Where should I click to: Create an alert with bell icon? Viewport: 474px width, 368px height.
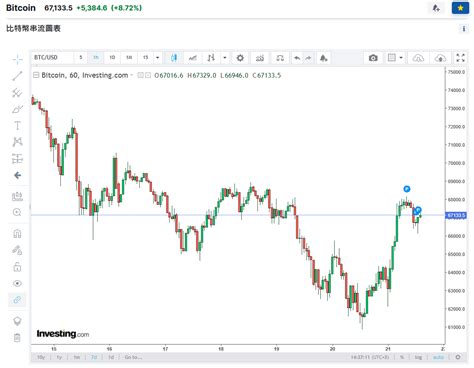(323, 58)
